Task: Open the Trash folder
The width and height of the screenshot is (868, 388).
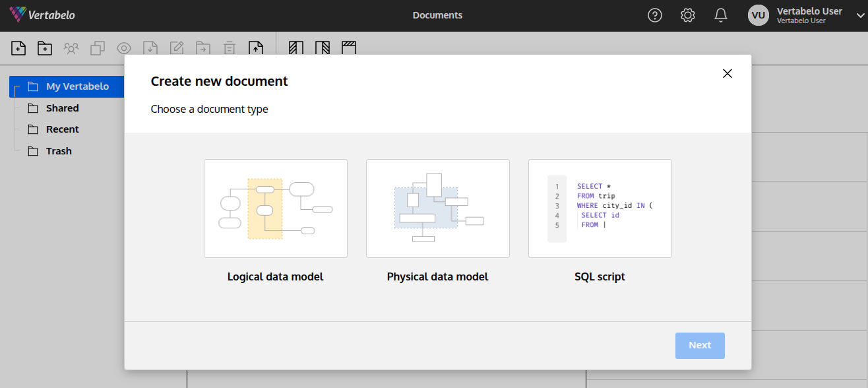Action: pos(58,150)
